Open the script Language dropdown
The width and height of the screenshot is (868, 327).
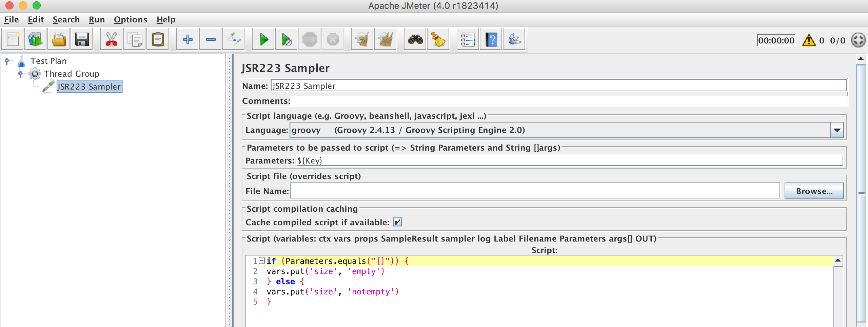tap(837, 130)
